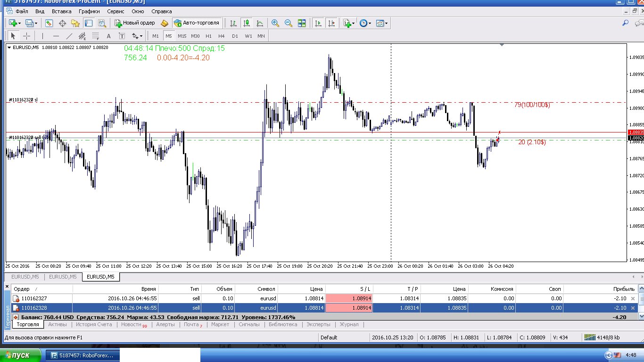Draw a trendline with the line tool

pos(69,36)
